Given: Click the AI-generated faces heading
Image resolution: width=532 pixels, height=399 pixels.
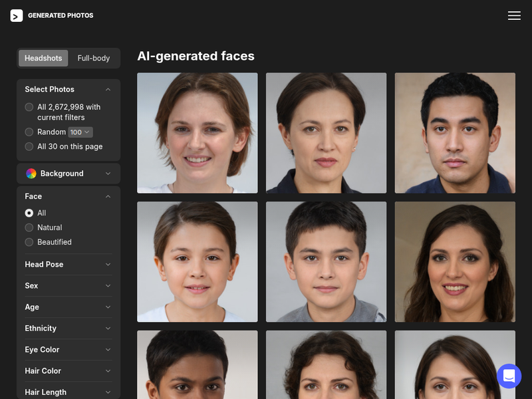Looking at the screenshot, I should coord(196,56).
